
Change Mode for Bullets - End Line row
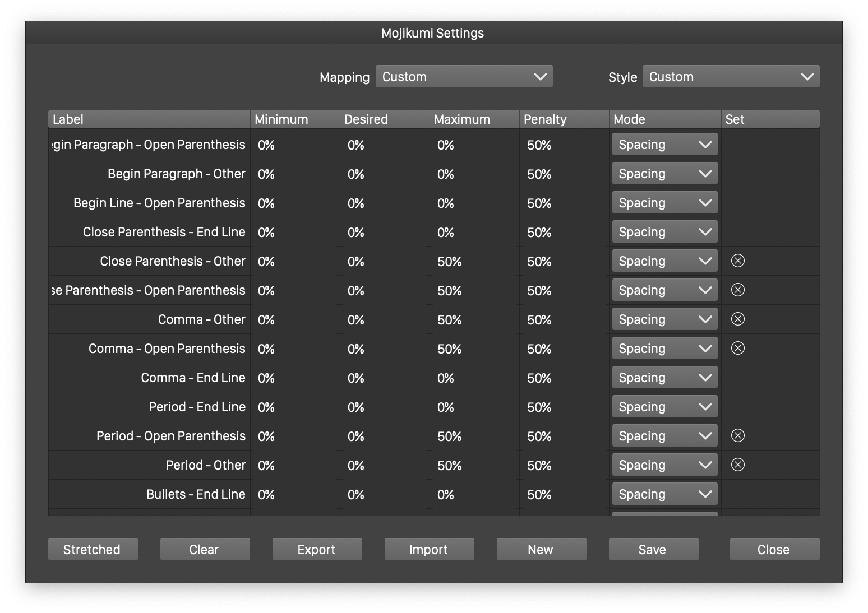[x=664, y=494]
